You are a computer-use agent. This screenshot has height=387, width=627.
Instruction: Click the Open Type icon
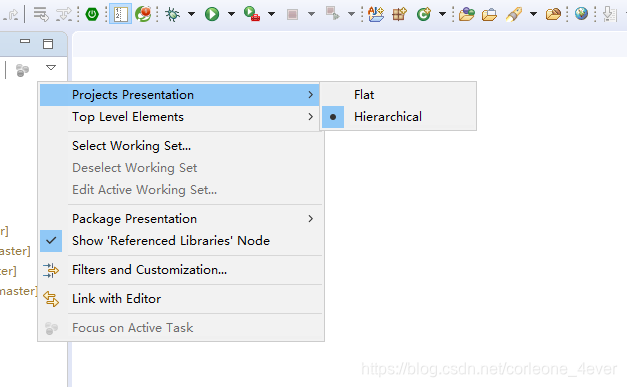[x=467, y=14]
